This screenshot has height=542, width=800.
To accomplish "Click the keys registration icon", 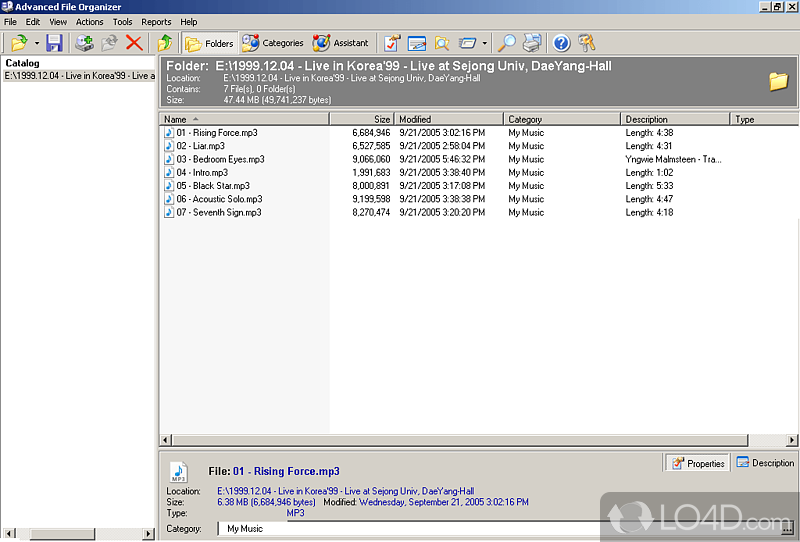I will click(587, 43).
